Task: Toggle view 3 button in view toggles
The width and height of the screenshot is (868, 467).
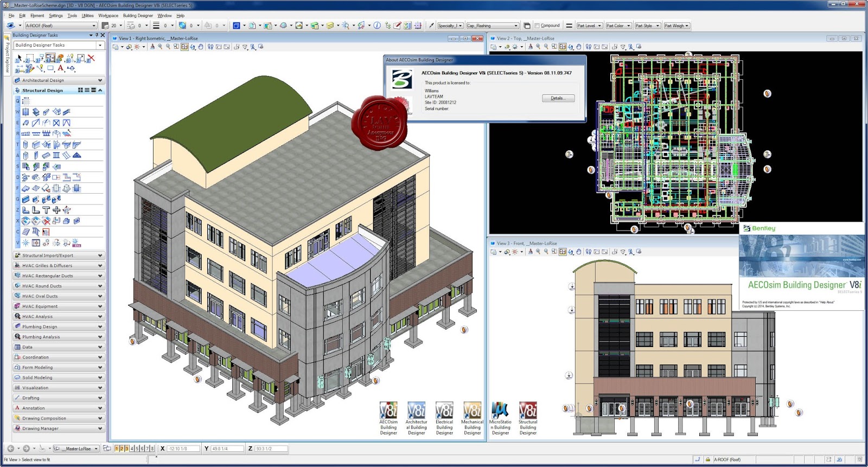Action: (x=126, y=449)
